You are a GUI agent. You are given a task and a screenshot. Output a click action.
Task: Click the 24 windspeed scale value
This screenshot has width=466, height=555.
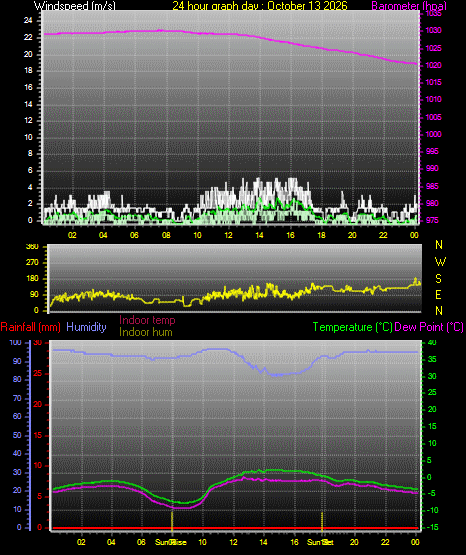pyautogui.click(x=28, y=21)
